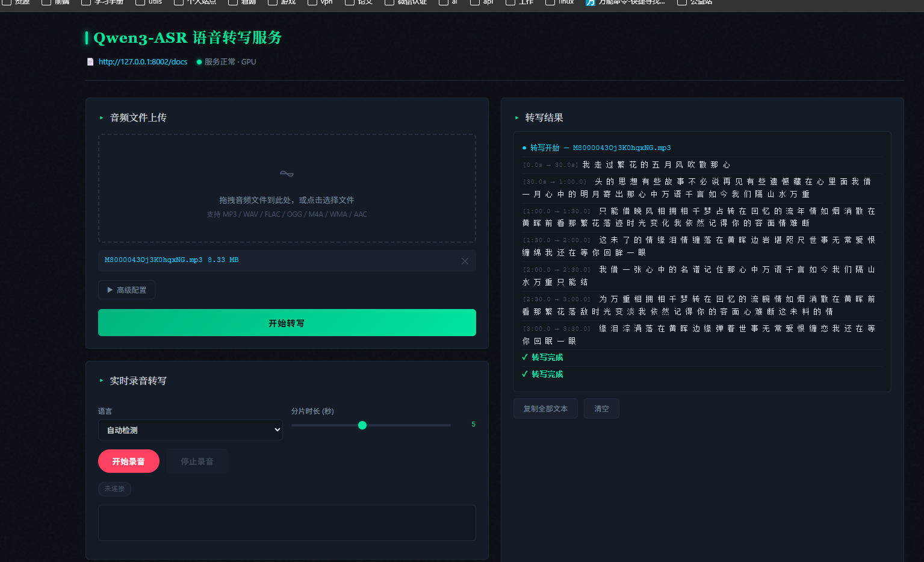Open the linux bookmark folder
The image size is (924, 562).
click(x=560, y=2)
